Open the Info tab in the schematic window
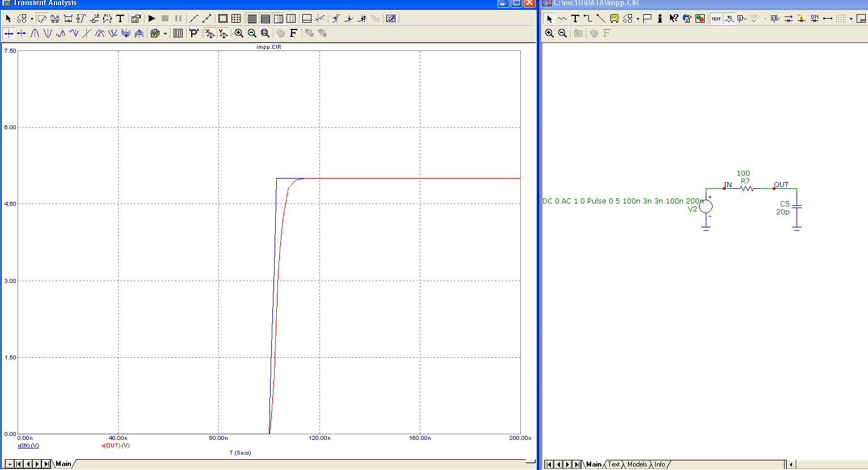Viewport: 868px width, 470px height. [660, 464]
